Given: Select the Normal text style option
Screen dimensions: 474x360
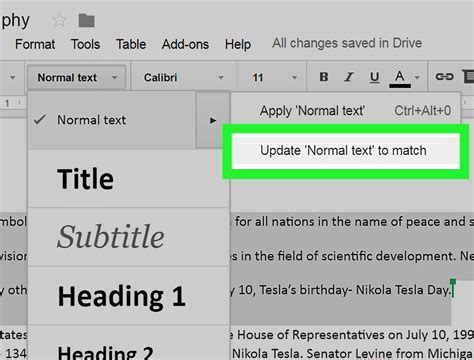Looking at the screenshot, I should tap(111, 120).
